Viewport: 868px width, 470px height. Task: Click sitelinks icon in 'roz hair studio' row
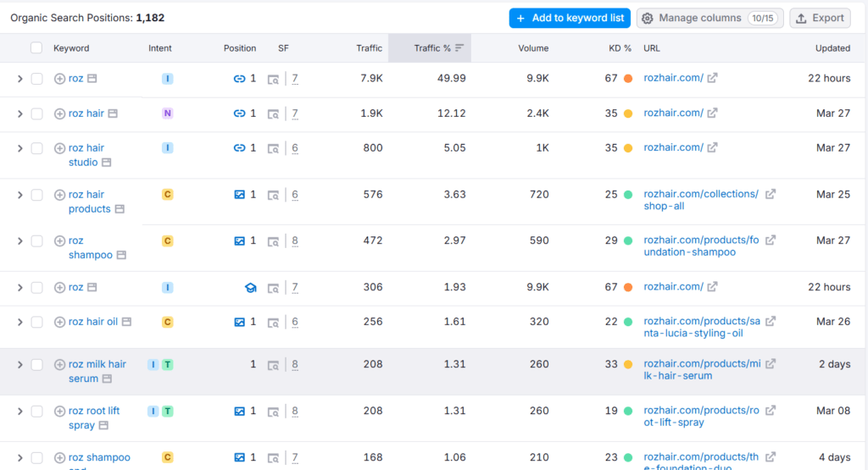239,148
